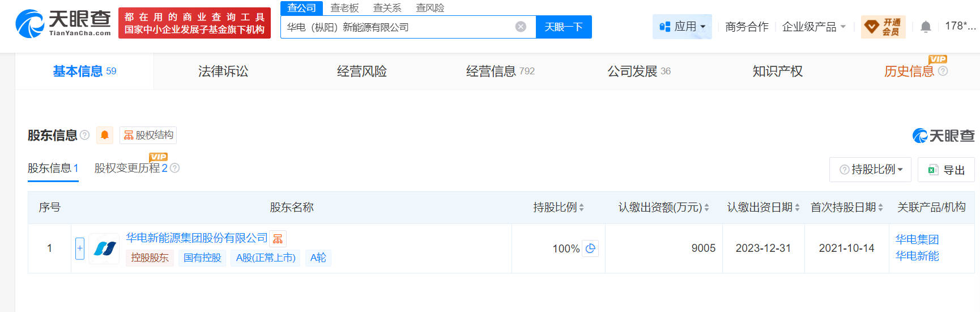The image size is (980, 312).
Task: Switch to 股权变更历程 sub-tab
Action: click(131, 168)
